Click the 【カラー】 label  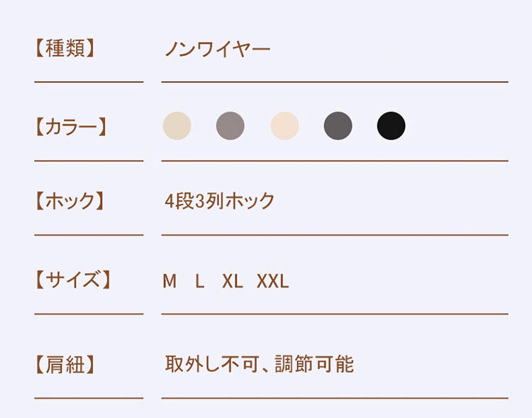(x=71, y=127)
